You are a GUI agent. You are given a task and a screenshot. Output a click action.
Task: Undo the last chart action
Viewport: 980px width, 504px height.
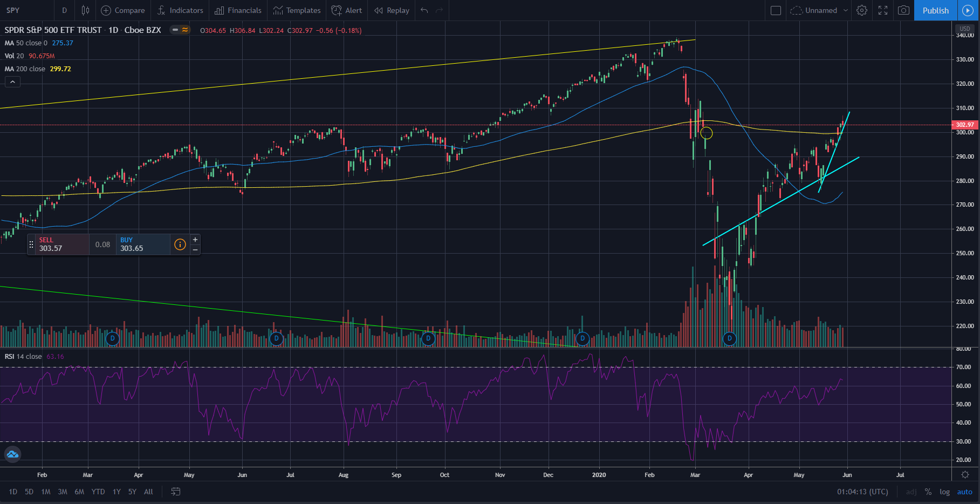pos(424,10)
